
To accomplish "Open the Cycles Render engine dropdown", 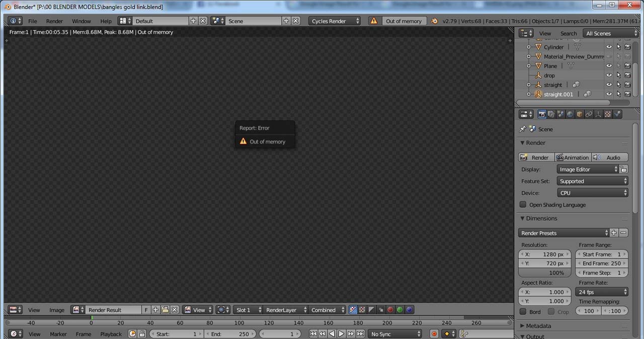I will click(x=335, y=21).
